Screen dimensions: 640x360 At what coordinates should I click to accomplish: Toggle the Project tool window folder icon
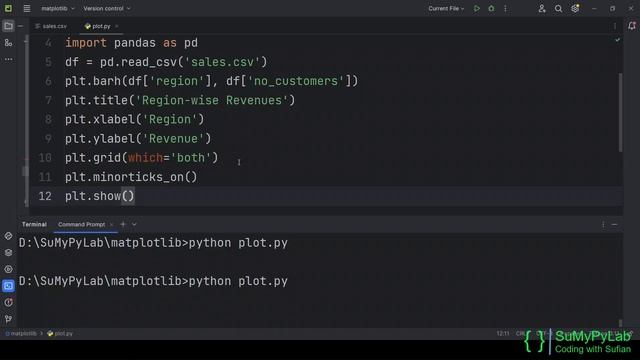(8, 26)
